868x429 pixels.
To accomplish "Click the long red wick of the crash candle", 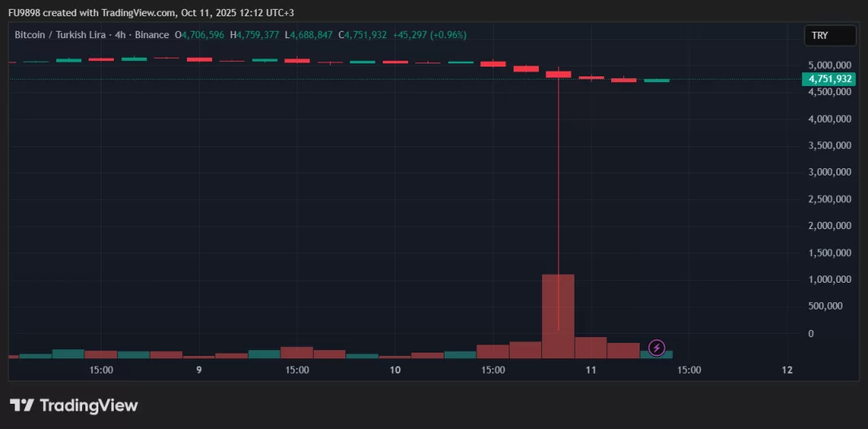I will click(x=558, y=203).
